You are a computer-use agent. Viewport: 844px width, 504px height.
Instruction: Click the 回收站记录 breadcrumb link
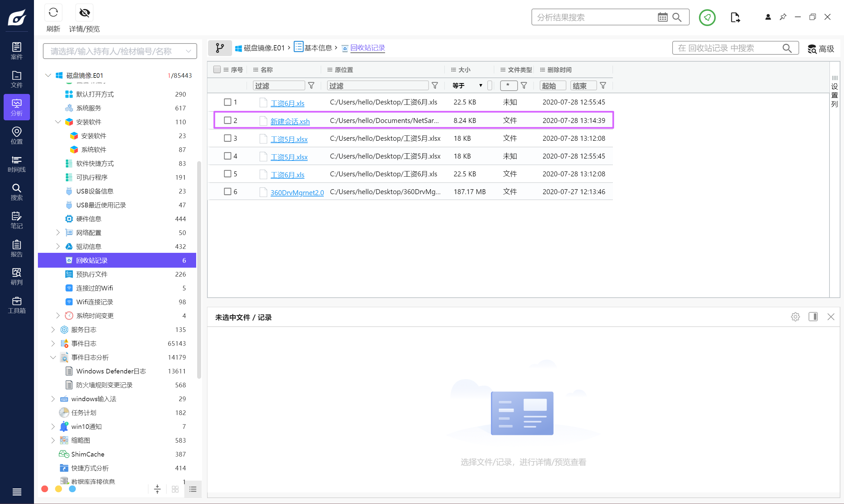368,48
